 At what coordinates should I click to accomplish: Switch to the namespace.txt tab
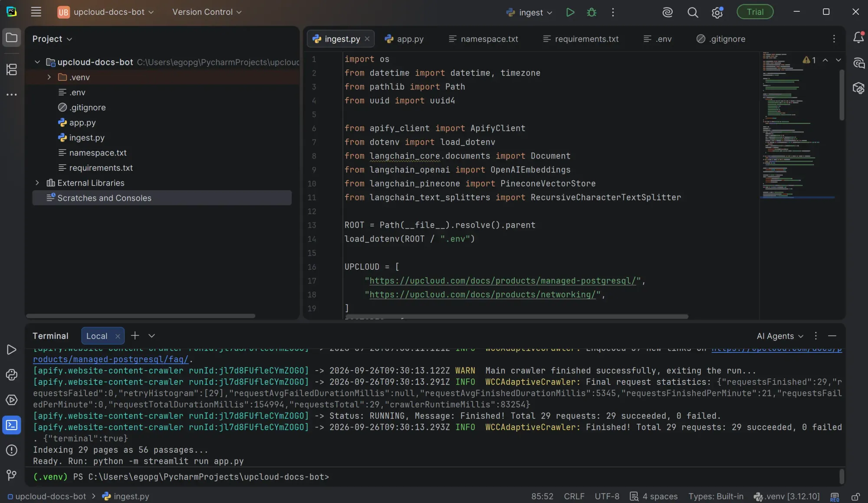click(x=483, y=39)
